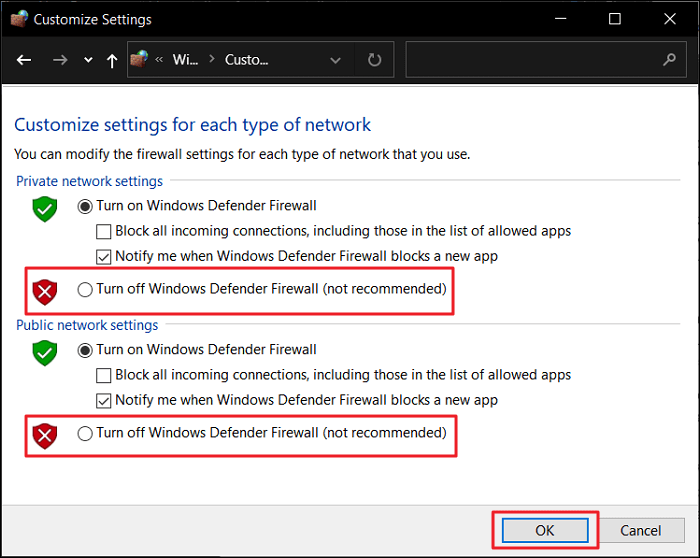Screen dimensions: 700x558
Task: Turn off firewall for private network
Action: (85, 290)
